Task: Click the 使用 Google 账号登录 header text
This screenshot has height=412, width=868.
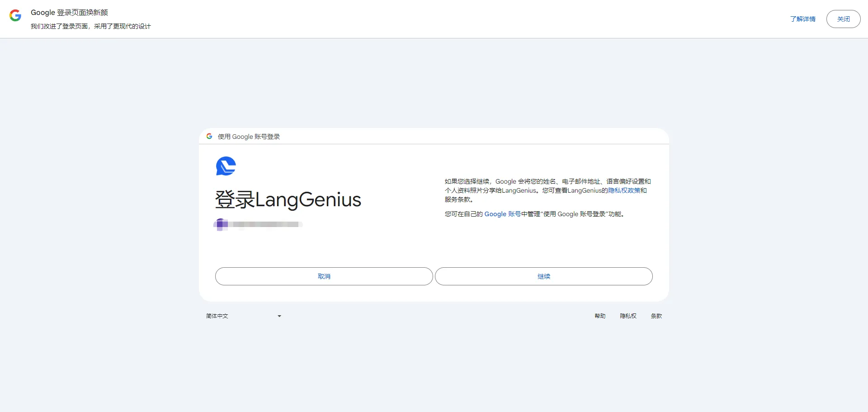Action: 249,137
